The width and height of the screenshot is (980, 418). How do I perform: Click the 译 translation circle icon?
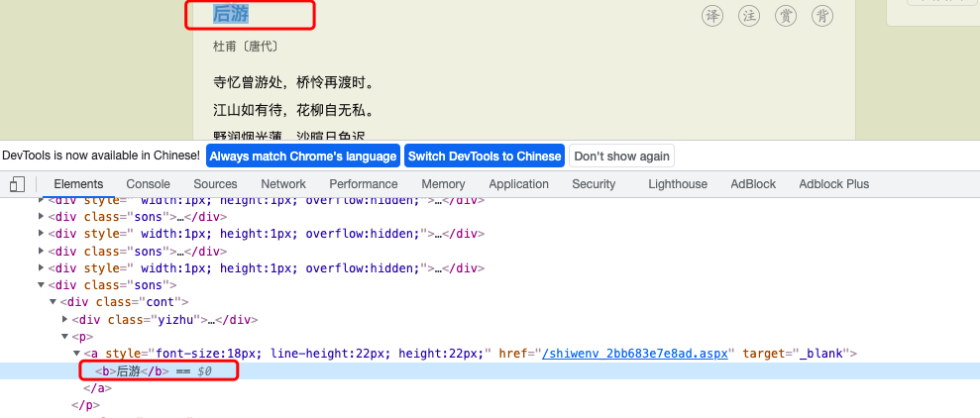[711, 16]
